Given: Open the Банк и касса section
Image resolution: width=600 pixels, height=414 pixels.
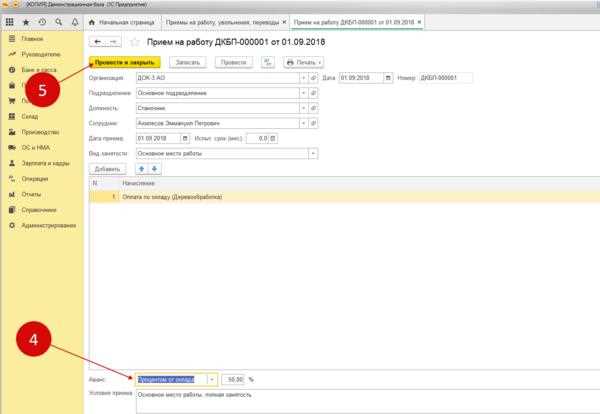Looking at the screenshot, I should pyautogui.click(x=39, y=70).
